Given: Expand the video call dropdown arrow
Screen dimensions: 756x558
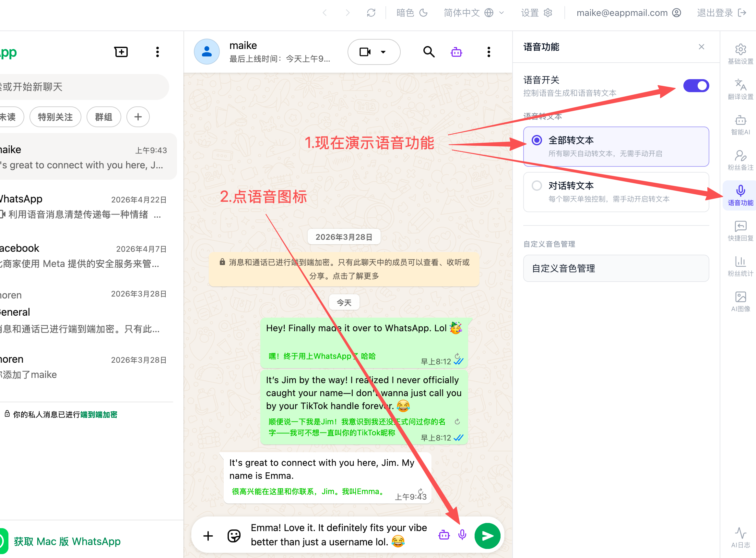Looking at the screenshot, I should (x=383, y=52).
